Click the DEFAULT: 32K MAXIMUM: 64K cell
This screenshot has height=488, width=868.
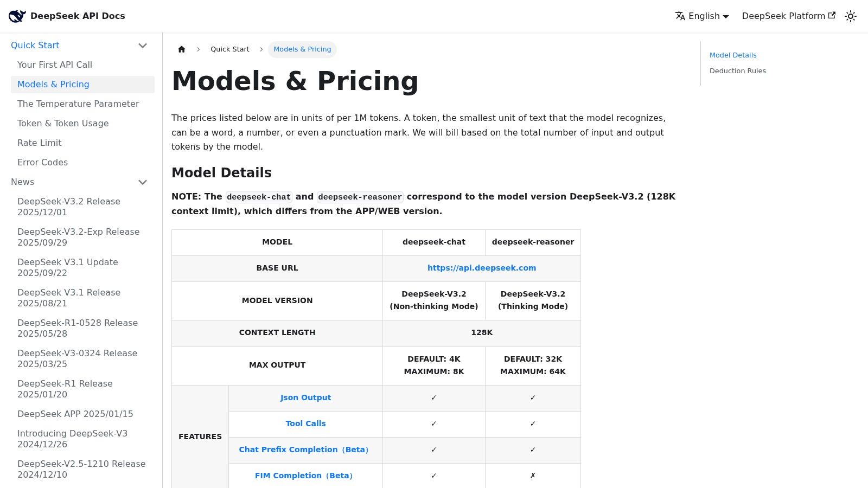coord(533,365)
